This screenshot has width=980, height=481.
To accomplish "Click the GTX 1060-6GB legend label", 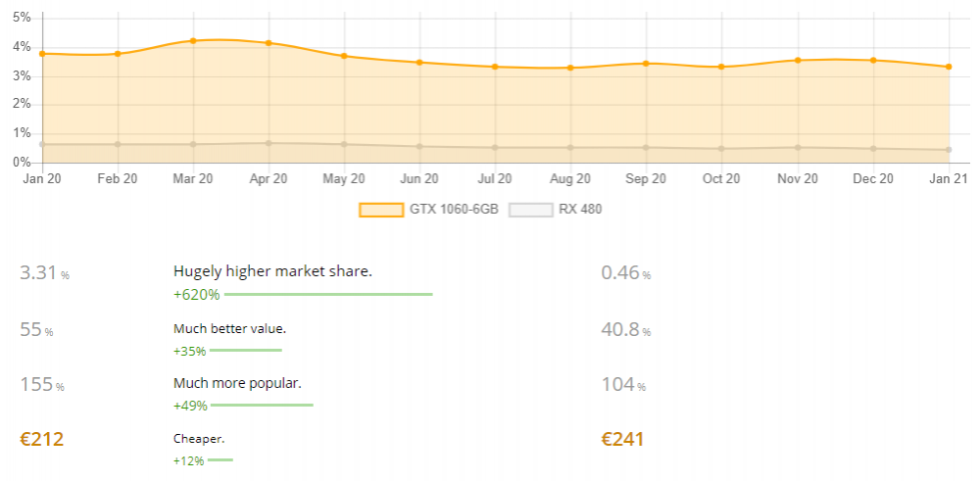I will point(454,210).
